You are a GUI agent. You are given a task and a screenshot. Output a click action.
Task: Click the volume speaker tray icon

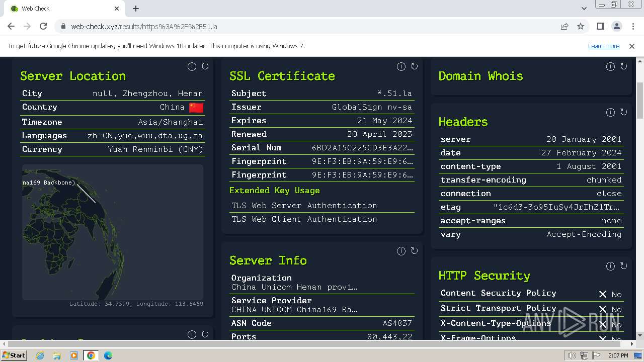(572, 355)
